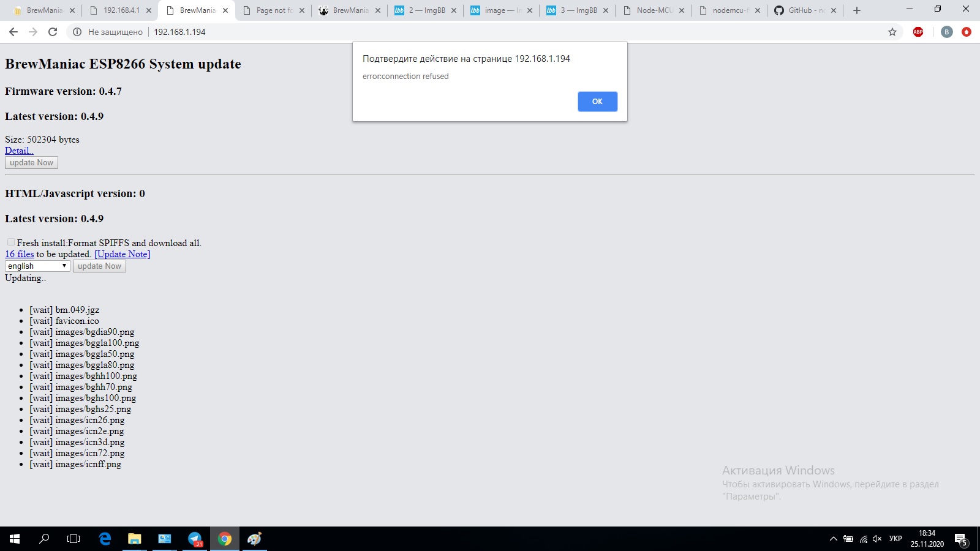Open the Paint app on the taskbar

[x=254, y=539]
